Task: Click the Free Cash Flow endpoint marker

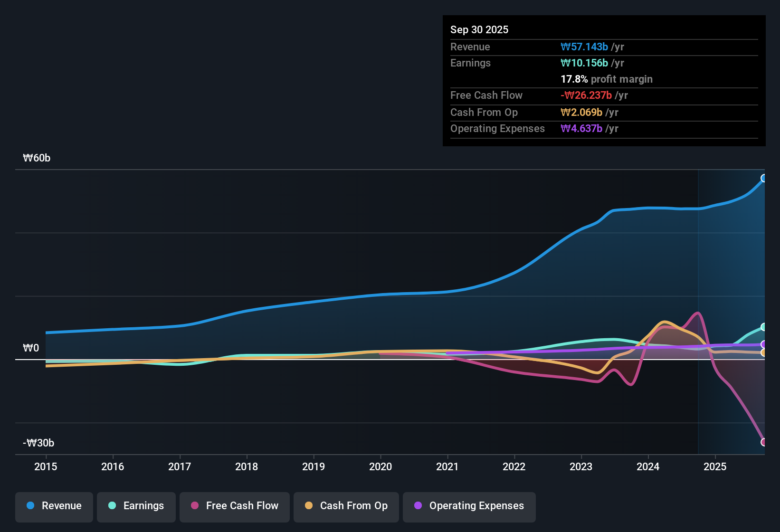Action: (x=762, y=442)
